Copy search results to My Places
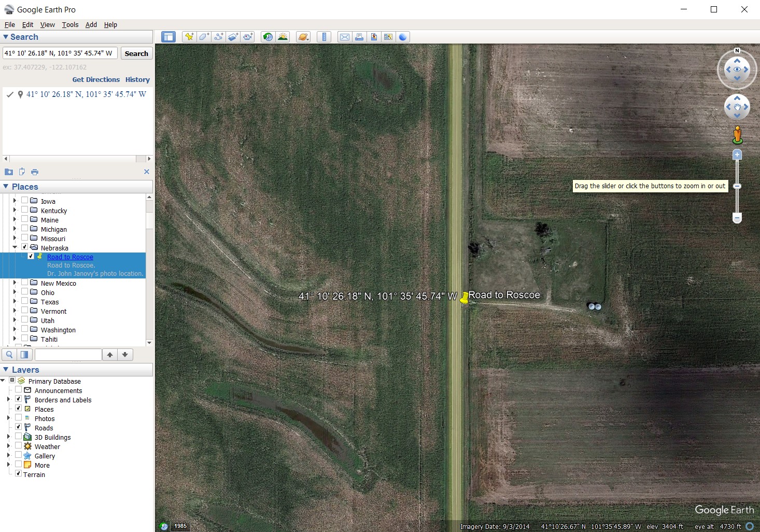Screen dimensions: 760x532 [9, 172]
